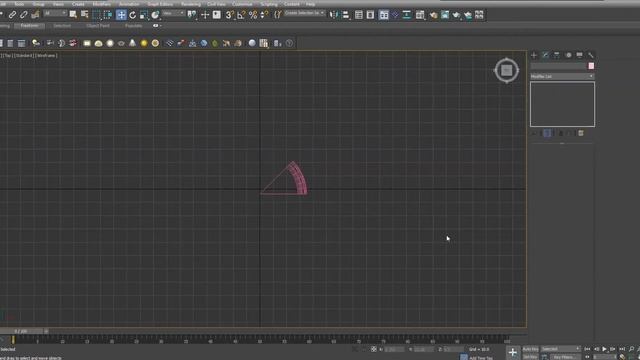Open the Standard viewport label menu
The height and width of the screenshot is (360, 640).
[24, 55]
